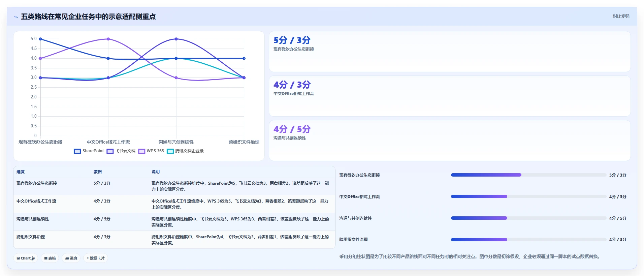This screenshot has height=276, width=644.
Task: Toggle the 腾讯文档企业版 legend swatch
Action: (x=170, y=151)
